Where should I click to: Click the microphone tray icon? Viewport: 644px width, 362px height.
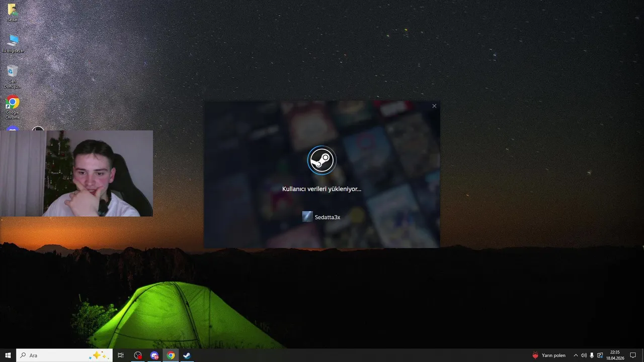click(x=592, y=355)
